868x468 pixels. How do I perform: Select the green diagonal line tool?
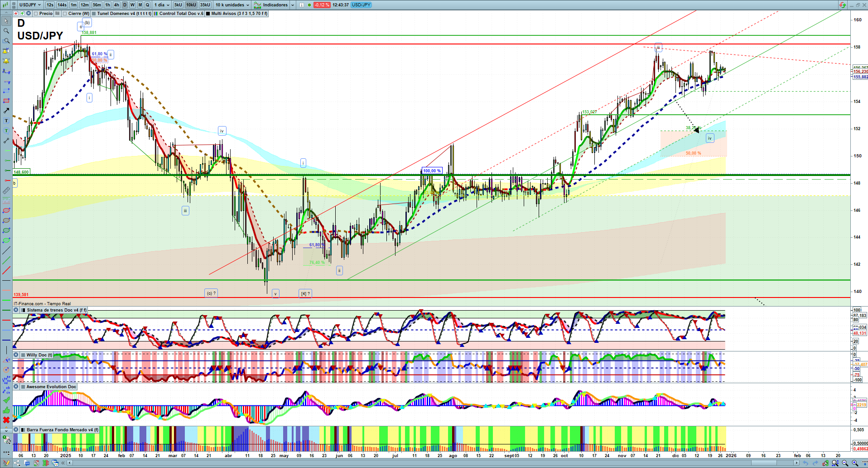[x=6, y=260]
